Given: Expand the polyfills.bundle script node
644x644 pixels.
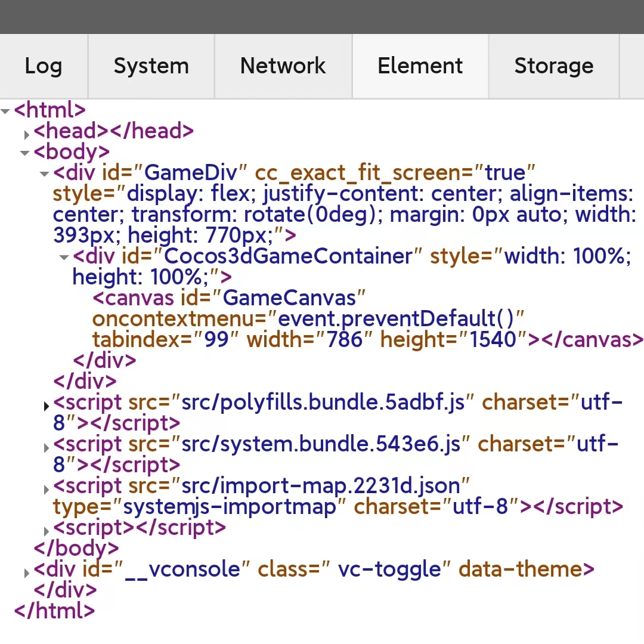Looking at the screenshot, I should click(47, 406).
